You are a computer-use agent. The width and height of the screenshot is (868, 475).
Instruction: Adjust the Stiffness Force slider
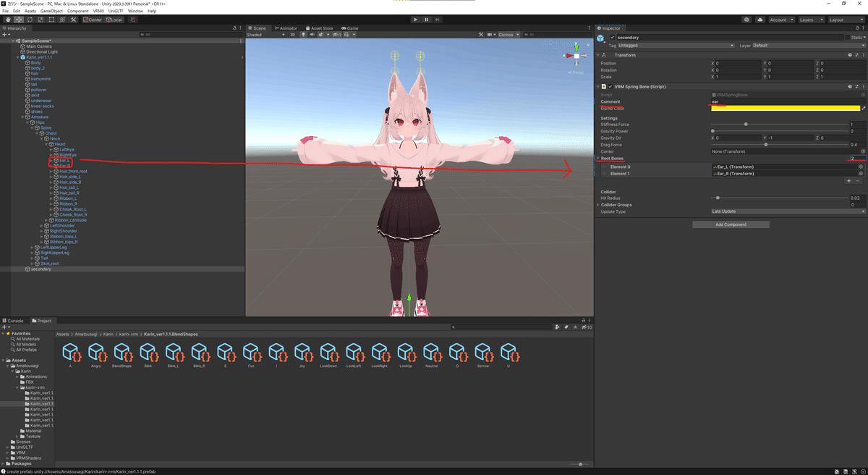746,125
